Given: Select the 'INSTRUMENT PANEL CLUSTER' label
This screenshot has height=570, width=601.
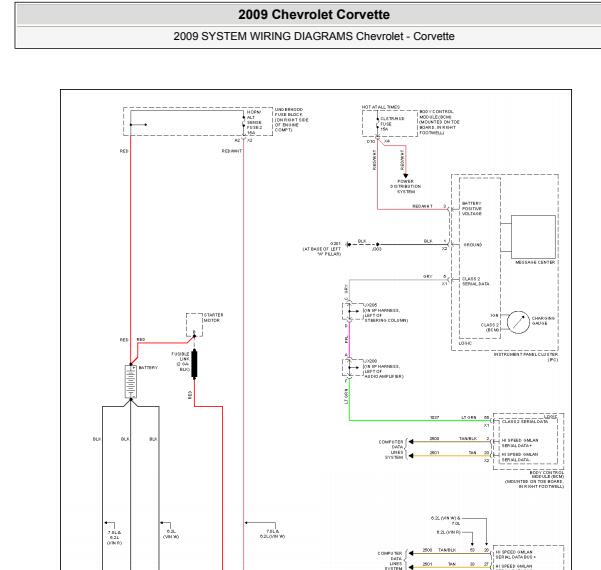Looking at the screenshot, I should (x=526, y=357).
